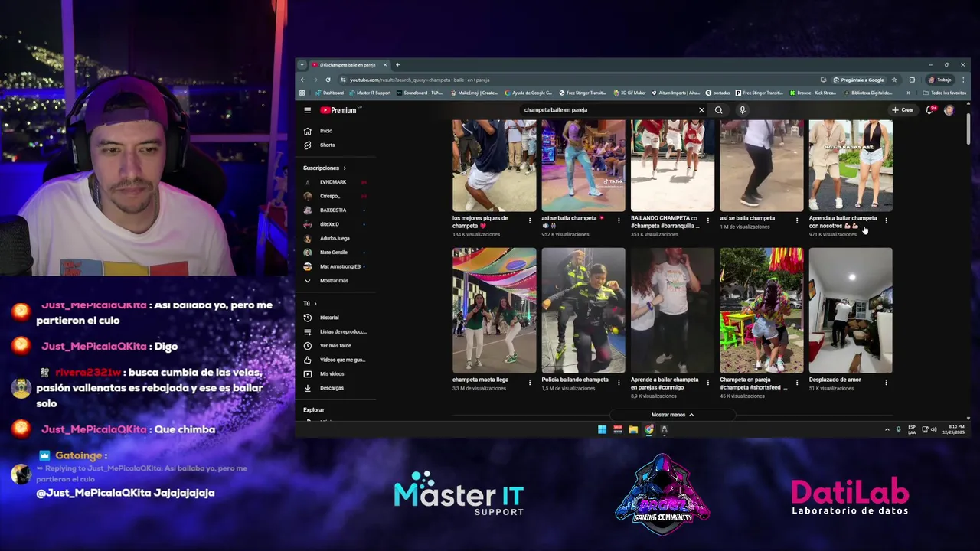Open a new browser tab with plus

(397, 65)
